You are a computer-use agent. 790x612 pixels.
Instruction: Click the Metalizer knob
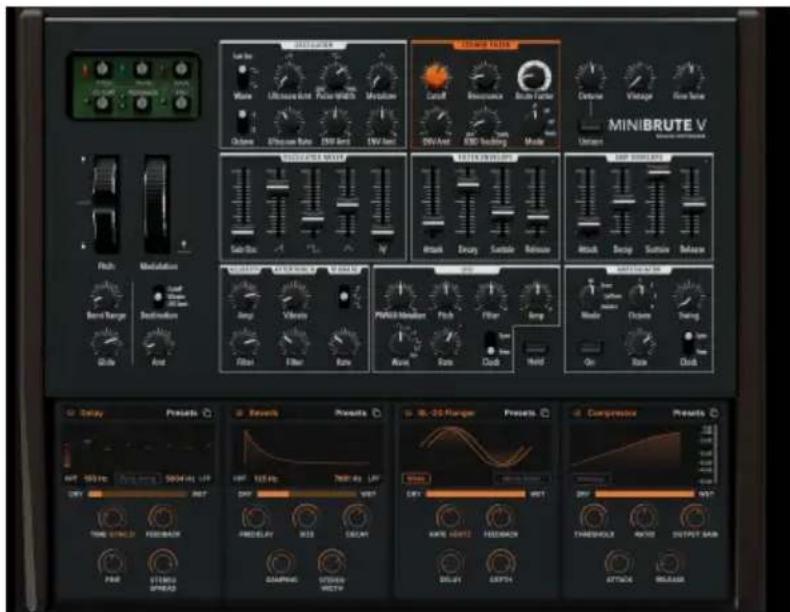[381, 77]
